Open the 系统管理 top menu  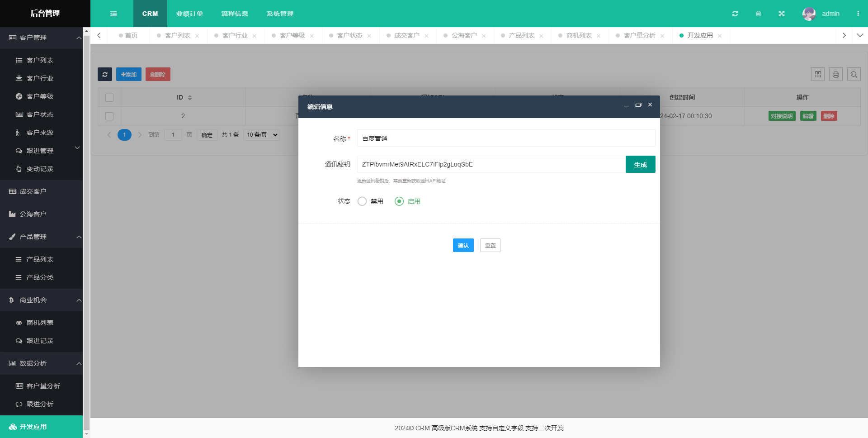click(280, 14)
